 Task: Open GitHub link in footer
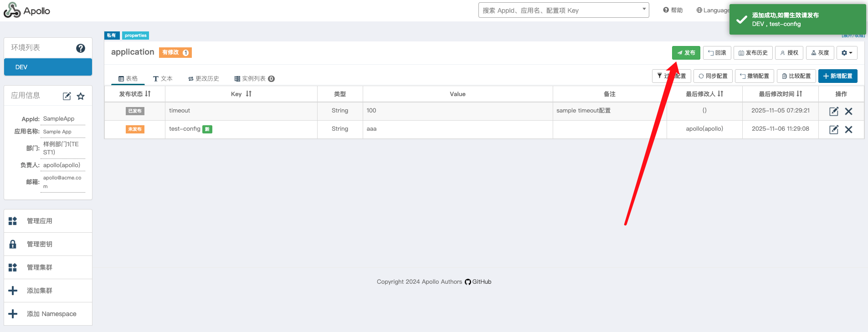tap(478, 282)
